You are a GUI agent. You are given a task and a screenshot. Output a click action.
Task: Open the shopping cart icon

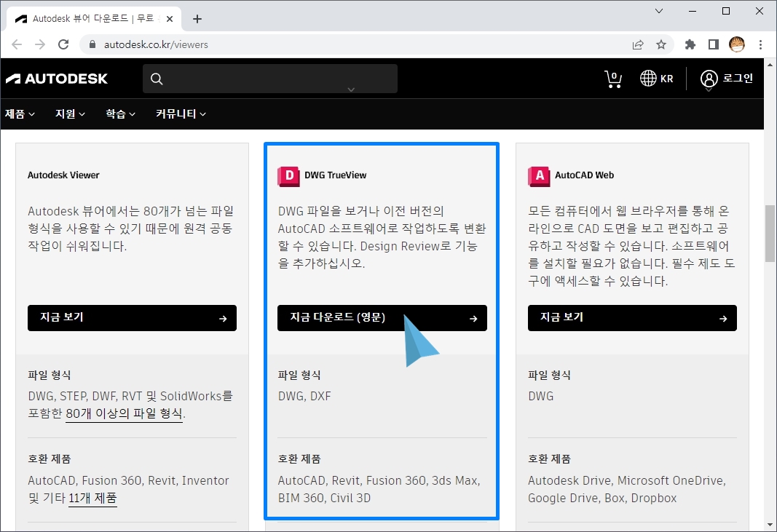point(613,79)
